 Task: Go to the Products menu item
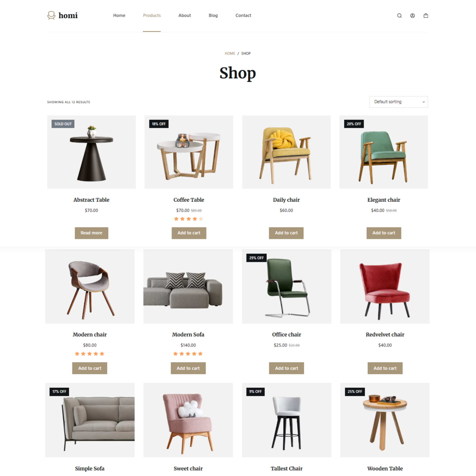click(152, 15)
